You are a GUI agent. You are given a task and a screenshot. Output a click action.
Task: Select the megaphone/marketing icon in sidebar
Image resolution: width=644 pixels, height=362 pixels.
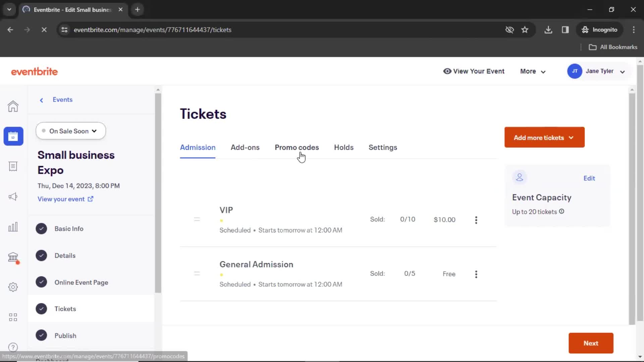point(13,196)
